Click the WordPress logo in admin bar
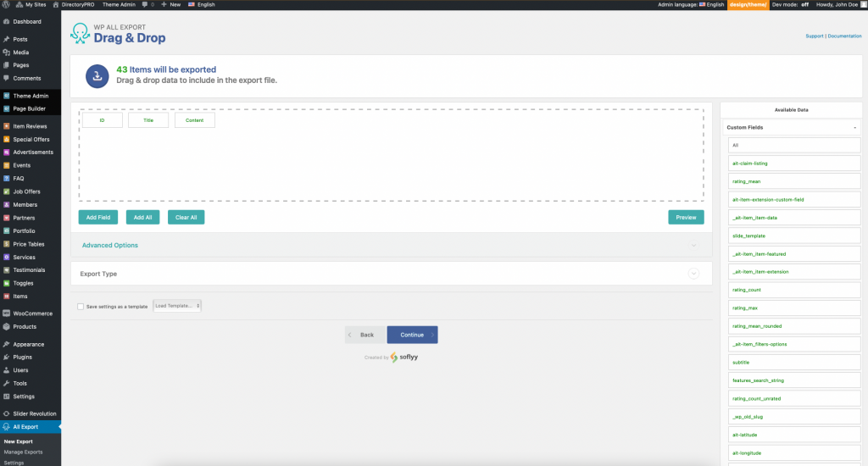868x466 pixels. click(7, 4)
